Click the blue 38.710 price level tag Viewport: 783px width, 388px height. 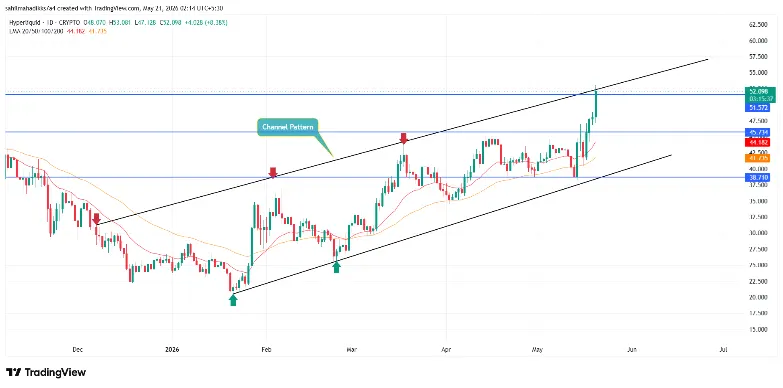(758, 177)
